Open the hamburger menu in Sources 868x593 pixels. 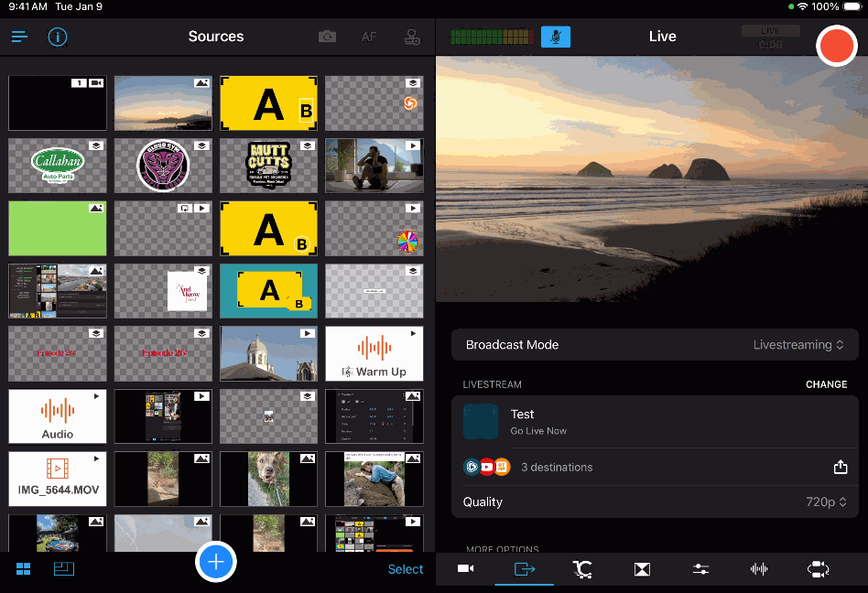pyautogui.click(x=19, y=37)
